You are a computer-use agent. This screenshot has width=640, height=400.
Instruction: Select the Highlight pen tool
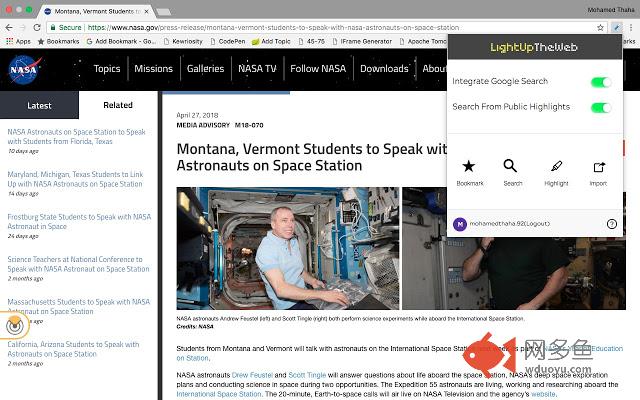click(x=556, y=166)
